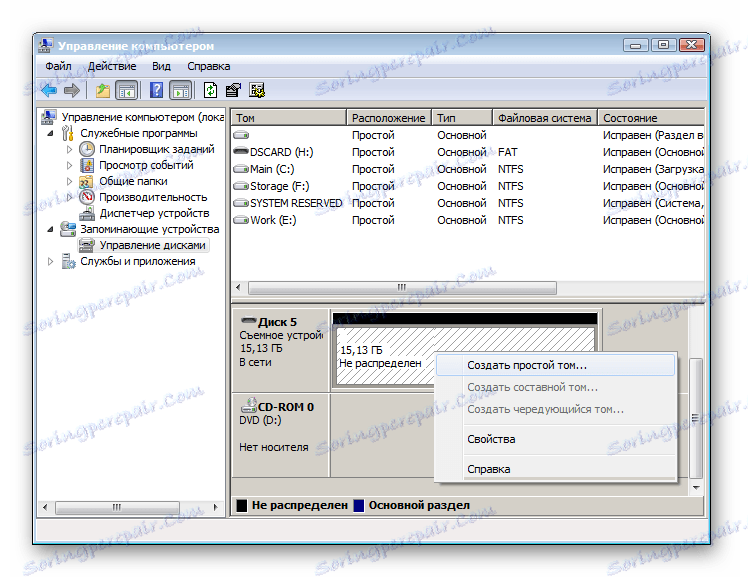The height and width of the screenshot is (577, 748).
Task: Click the Back arrow toolbar icon
Action: [49, 90]
